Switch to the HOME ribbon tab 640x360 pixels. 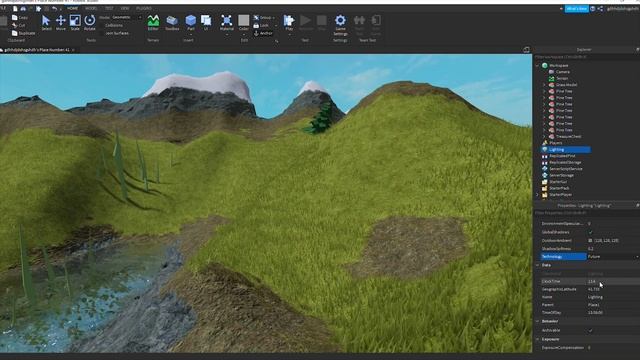tap(72, 9)
